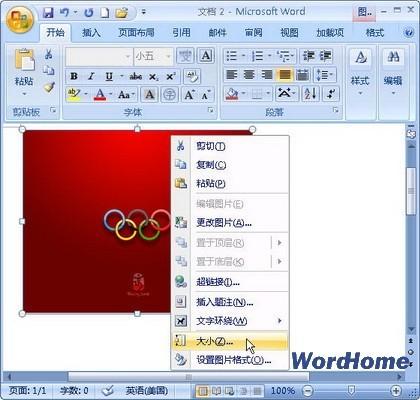420x400 pixels.
Task: Click the large Paste clipboard icon
Action: (24, 60)
